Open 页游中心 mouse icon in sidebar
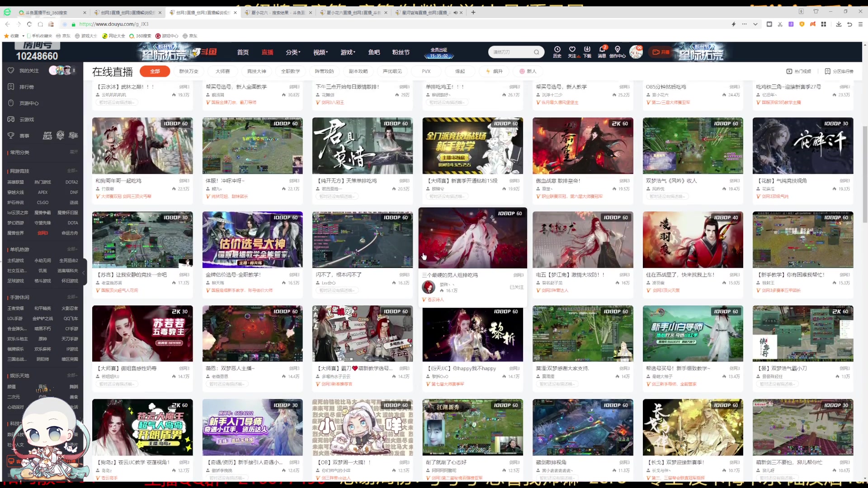Viewport: 868px width, 488px height. tap(11, 103)
